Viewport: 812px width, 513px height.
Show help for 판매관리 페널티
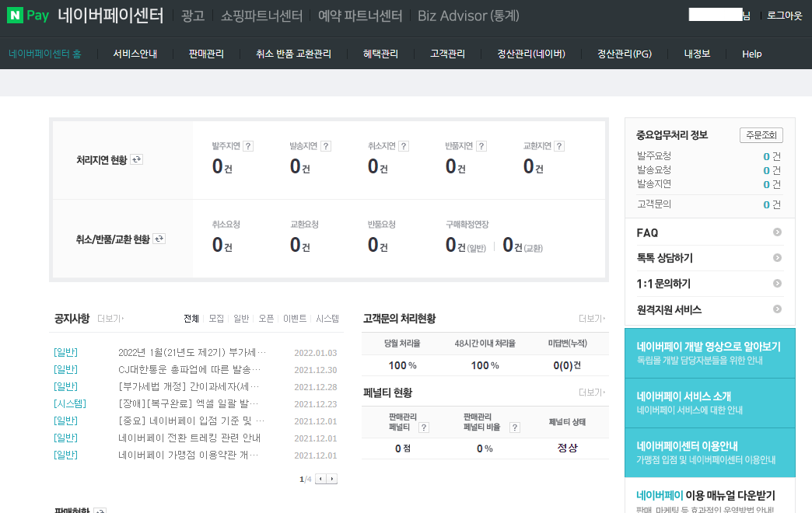[424, 427]
